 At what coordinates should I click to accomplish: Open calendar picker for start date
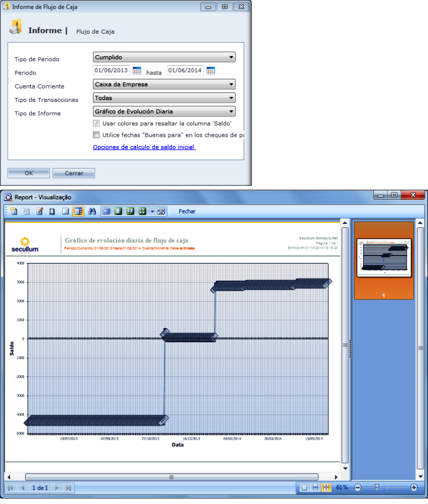tap(137, 71)
